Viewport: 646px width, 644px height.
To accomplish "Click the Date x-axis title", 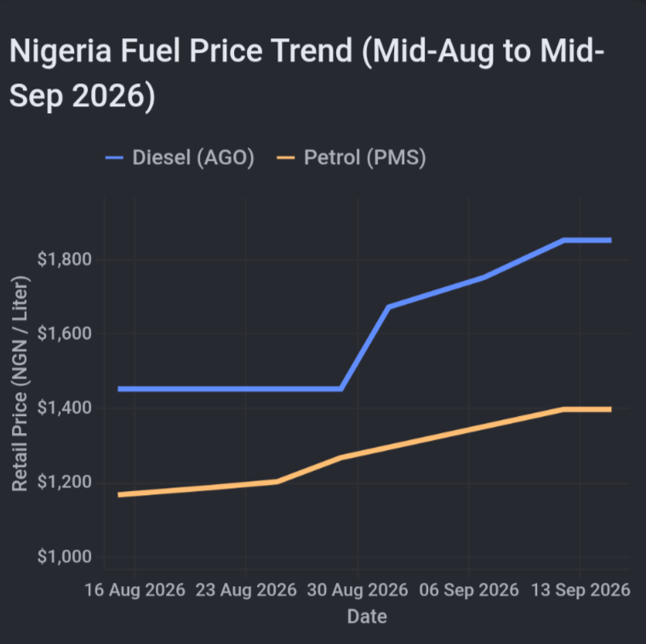I will point(367,617).
